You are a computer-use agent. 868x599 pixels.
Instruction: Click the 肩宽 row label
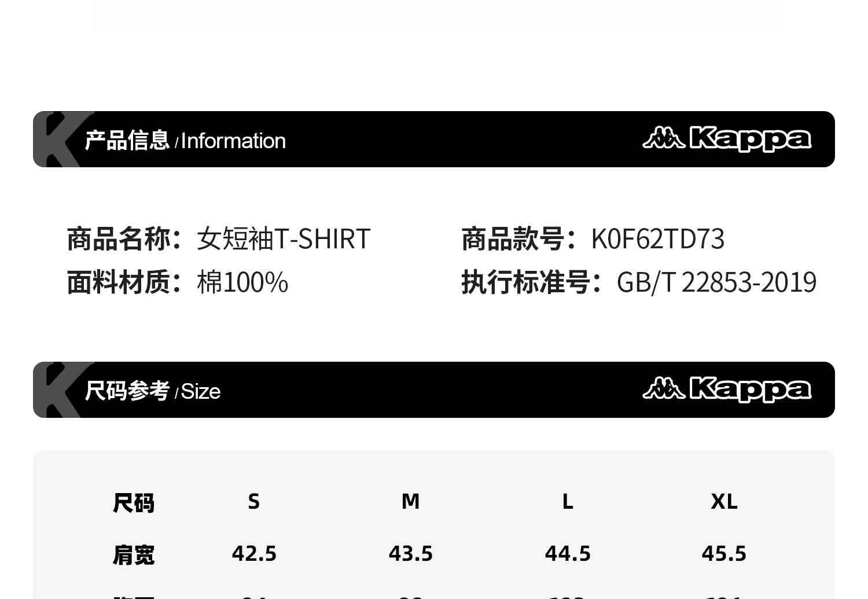point(134,554)
